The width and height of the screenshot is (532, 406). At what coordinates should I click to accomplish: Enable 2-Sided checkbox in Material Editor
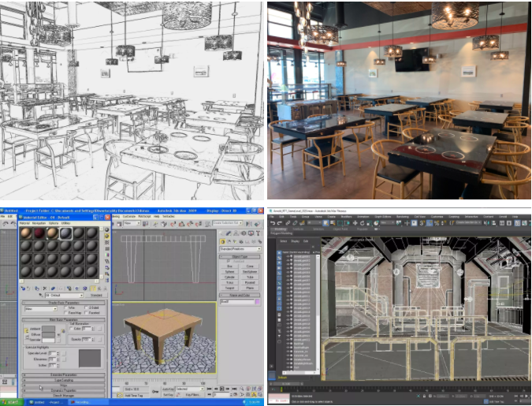pos(86,308)
